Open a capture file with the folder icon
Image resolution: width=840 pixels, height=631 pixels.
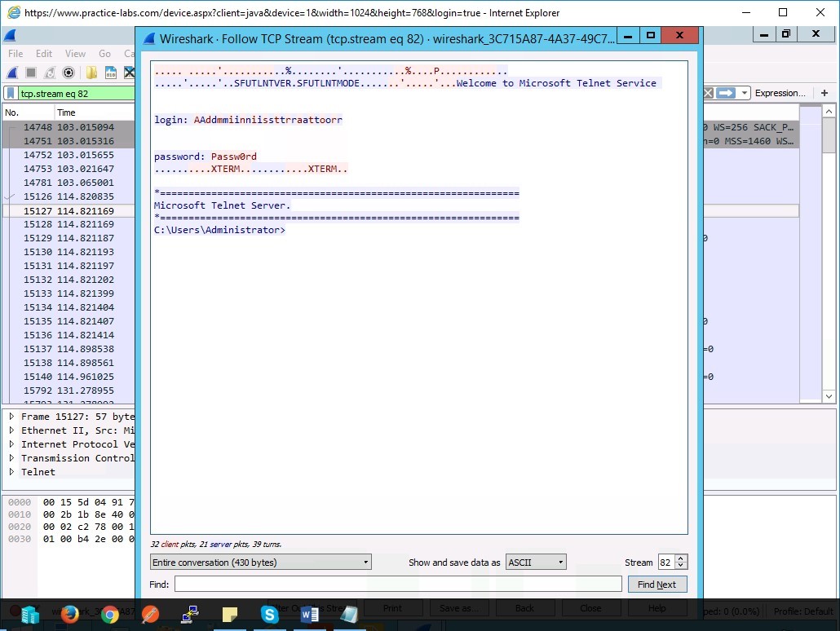pos(91,73)
